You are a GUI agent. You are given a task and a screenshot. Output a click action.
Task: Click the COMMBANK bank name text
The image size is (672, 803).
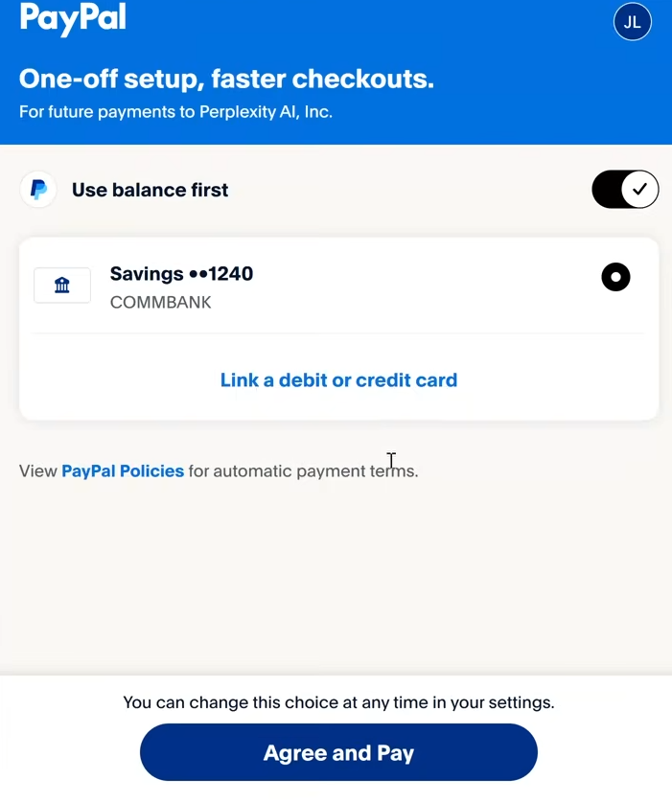click(161, 303)
